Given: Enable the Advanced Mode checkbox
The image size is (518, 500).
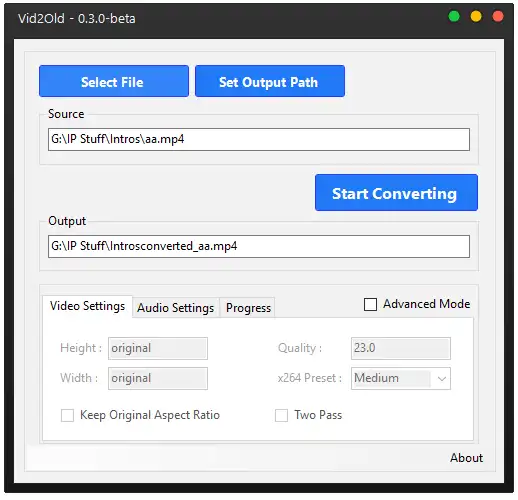Looking at the screenshot, I should tap(370, 304).
